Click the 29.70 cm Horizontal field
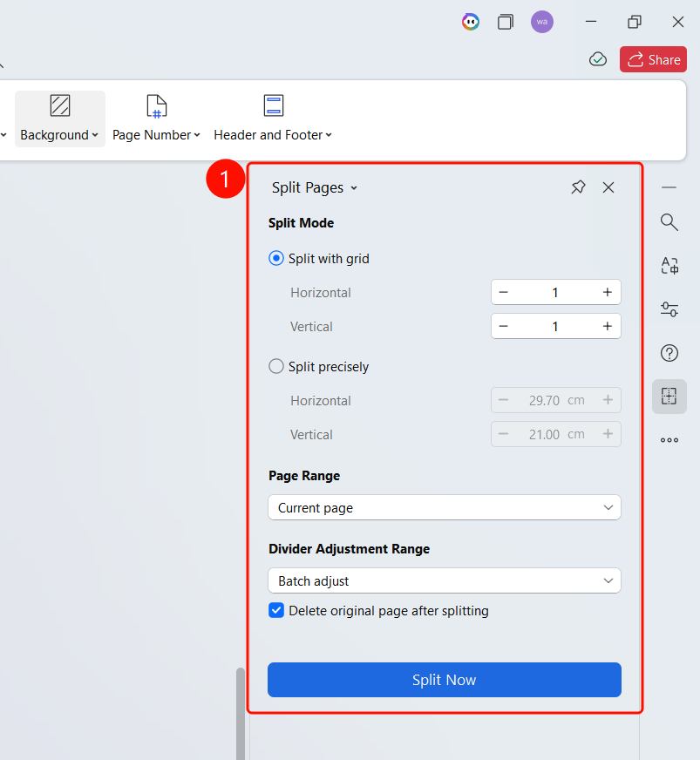Image resolution: width=700 pixels, height=760 pixels. [x=556, y=400]
